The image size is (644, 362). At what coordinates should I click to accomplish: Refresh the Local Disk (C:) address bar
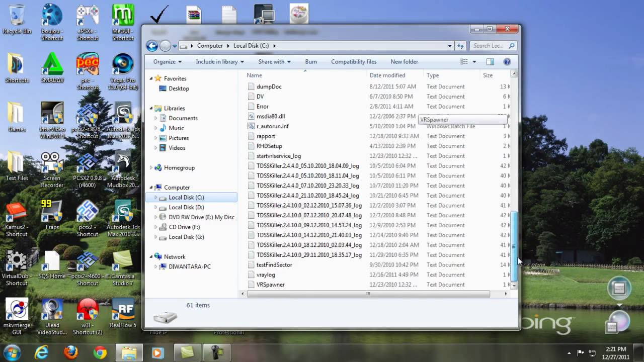460,46
